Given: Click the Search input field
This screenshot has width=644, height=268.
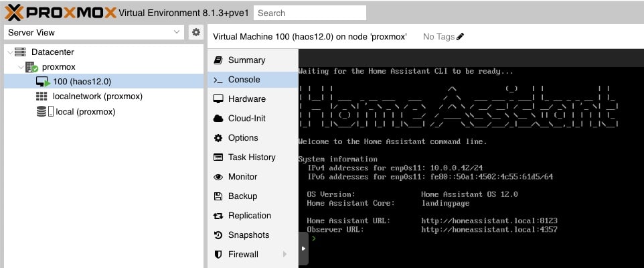Looking at the screenshot, I should 310,13.
